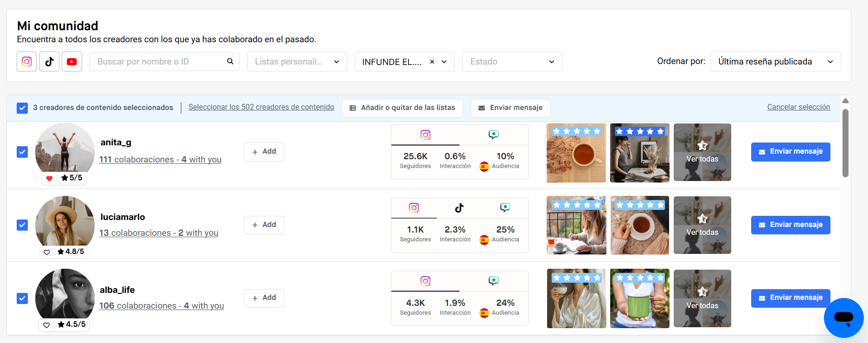Open alba_life's 106 colaboraciones link

click(161, 306)
